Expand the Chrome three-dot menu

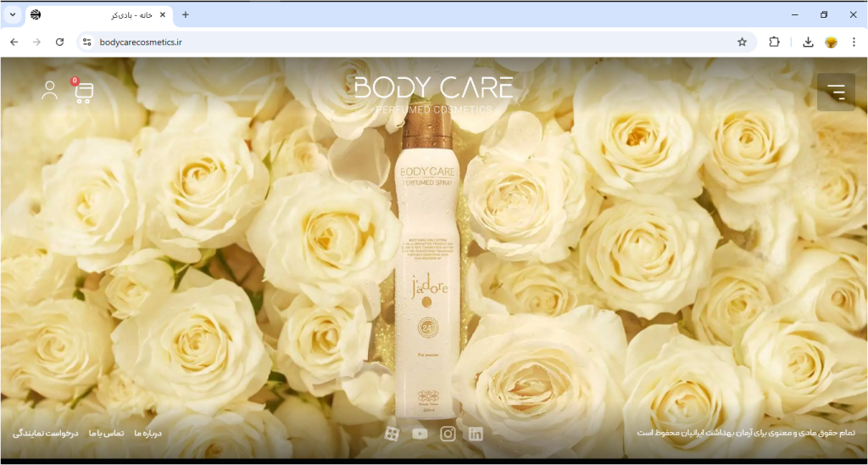[854, 42]
